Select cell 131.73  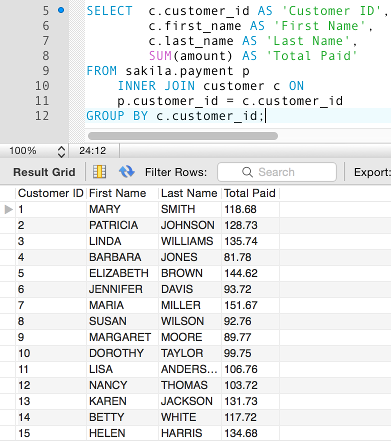click(250, 401)
